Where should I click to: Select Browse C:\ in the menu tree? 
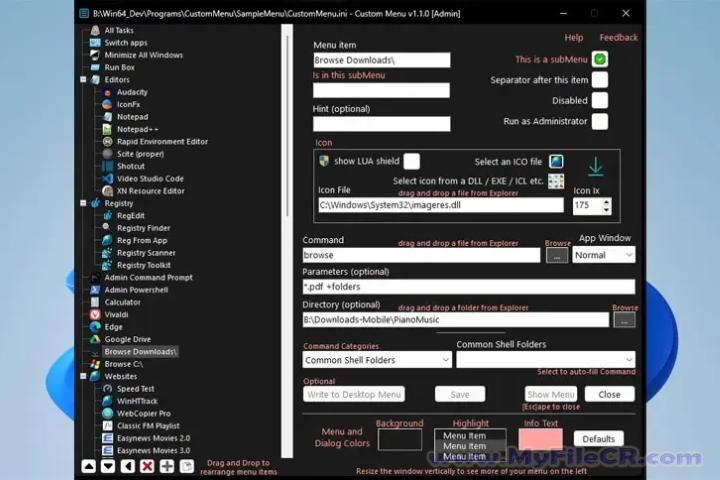[x=124, y=364]
